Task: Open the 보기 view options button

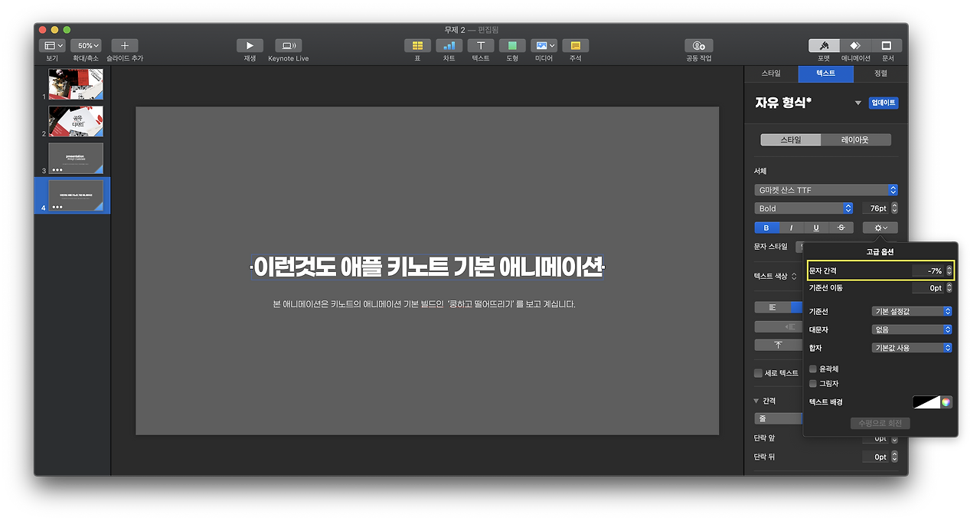Action: pyautogui.click(x=52, y=46)
